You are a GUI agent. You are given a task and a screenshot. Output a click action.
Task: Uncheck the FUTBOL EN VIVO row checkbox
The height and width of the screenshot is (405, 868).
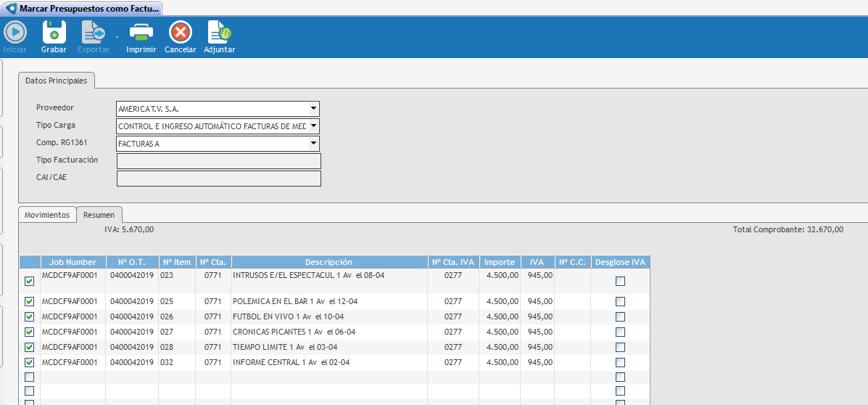coord(30,316)
